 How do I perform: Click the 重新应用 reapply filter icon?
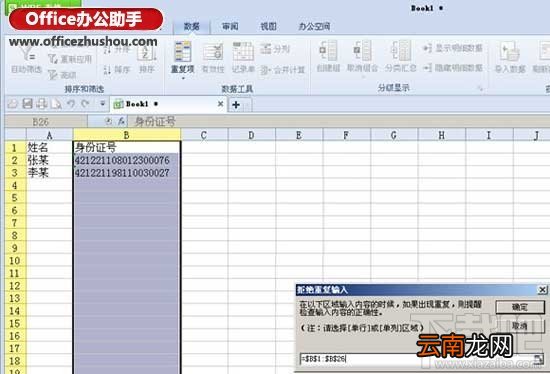pos(53,59)
